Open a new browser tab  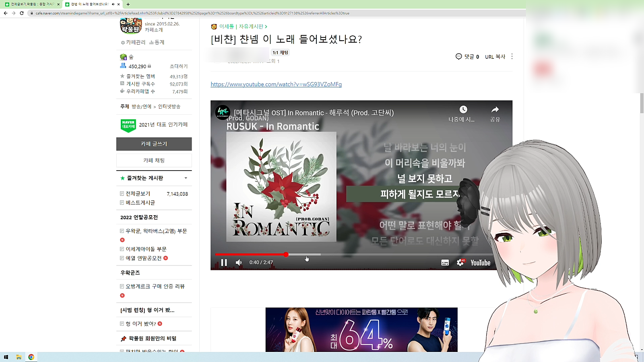[x=128, y=4]
